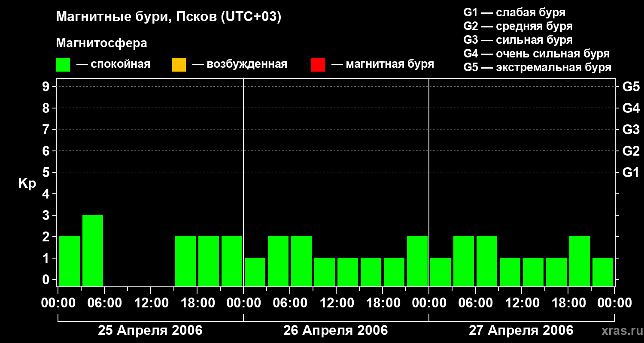Click the G5 label on right axis
The height and width of the screenshot is (343, 644).
point(631,87)
